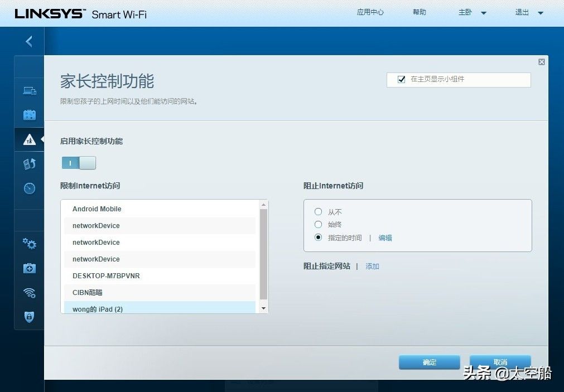Open the Guest Access suitcase icon
The height and width of the screenshot is (392, 564).
(30, 115)
